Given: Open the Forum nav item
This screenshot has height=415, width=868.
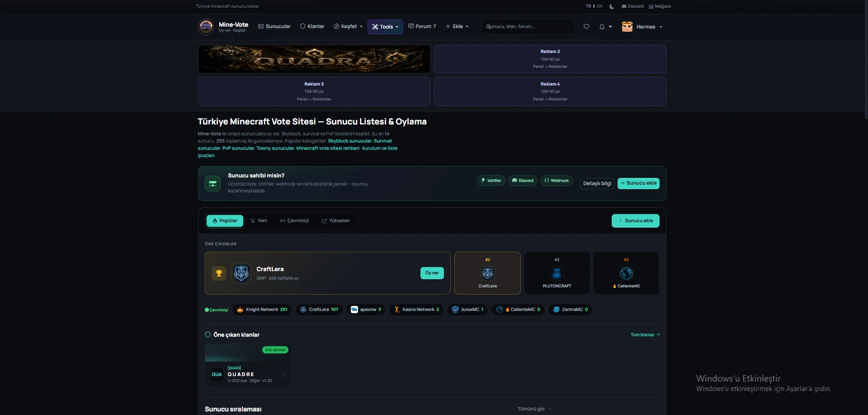Looking at the screenshot, I should 422,27.
